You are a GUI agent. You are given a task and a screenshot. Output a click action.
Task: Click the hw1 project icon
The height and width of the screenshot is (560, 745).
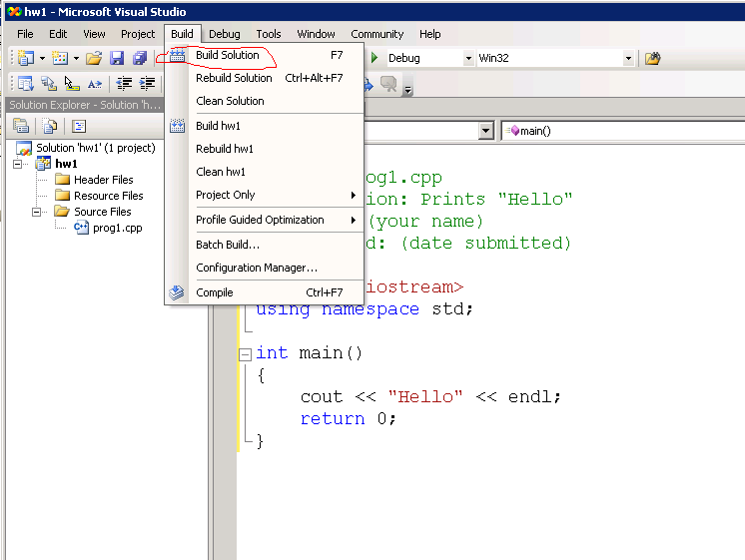pos(43,164)
